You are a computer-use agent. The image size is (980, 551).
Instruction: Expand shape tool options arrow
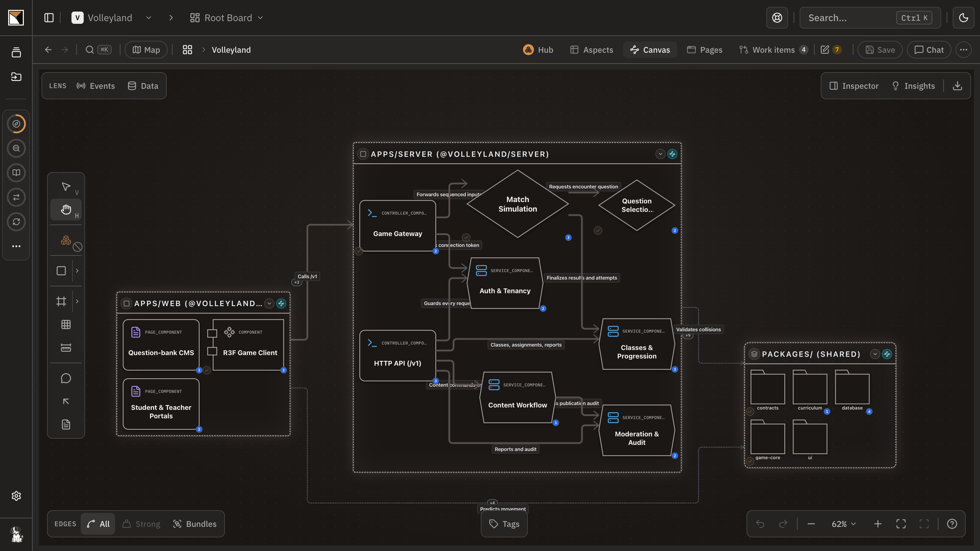pyautogui.click(x=77, y=271)
